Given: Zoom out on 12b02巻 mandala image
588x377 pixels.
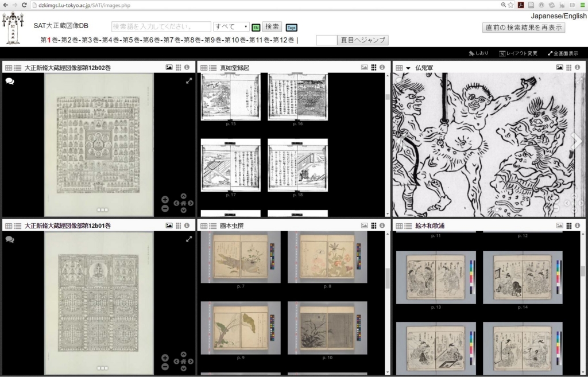Looking at the screenshot, I should [165, 208].
